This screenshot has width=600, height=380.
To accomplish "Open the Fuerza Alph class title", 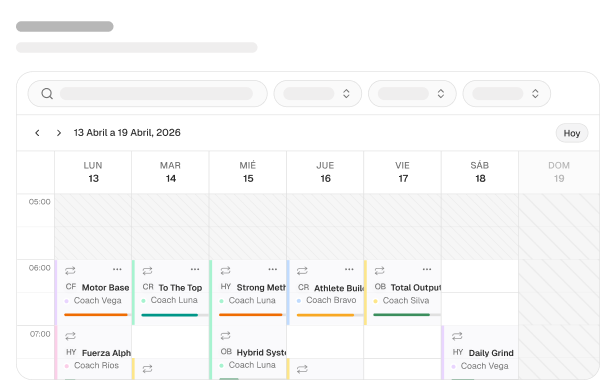I will [106, 353].
